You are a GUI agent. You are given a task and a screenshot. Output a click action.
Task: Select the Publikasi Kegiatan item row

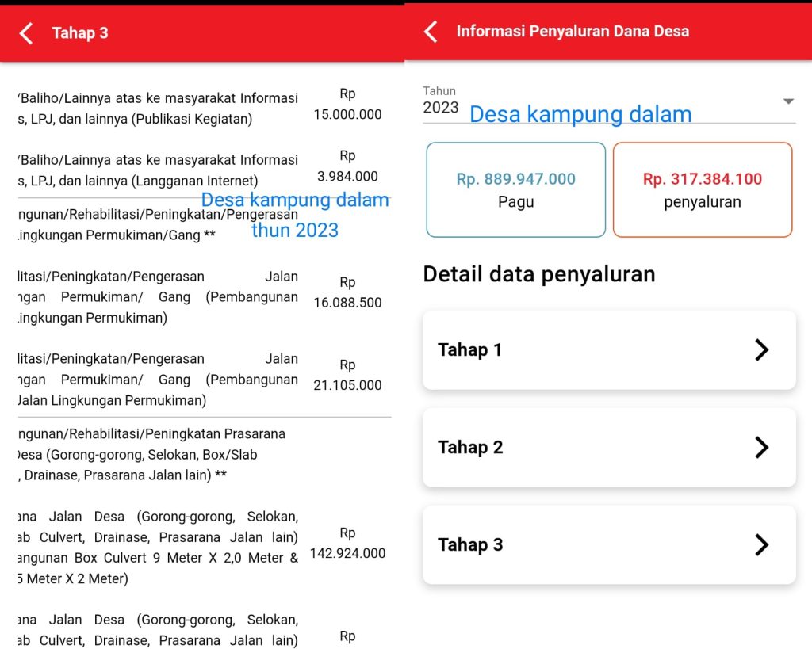tap(157, 109)
